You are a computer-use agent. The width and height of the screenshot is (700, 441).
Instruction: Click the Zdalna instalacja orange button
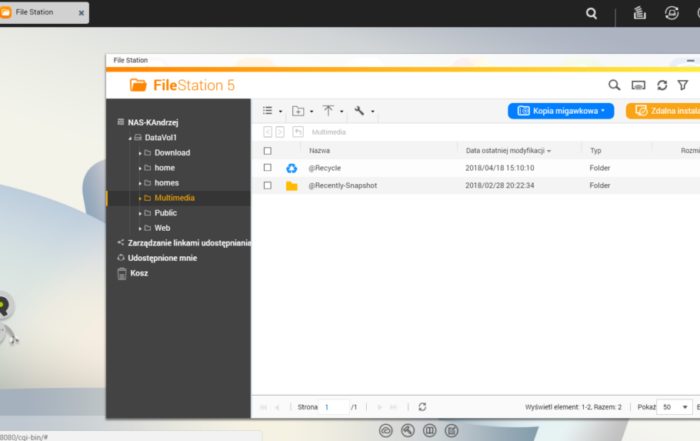663,111
